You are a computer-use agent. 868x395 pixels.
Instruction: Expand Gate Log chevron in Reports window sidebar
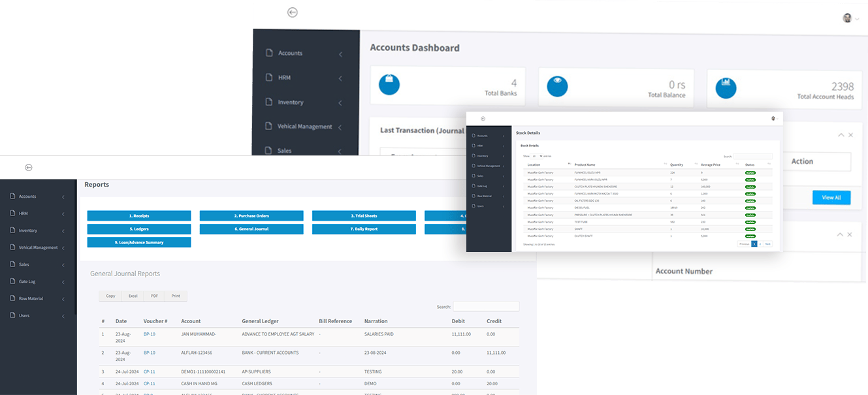tap(63, 282)
